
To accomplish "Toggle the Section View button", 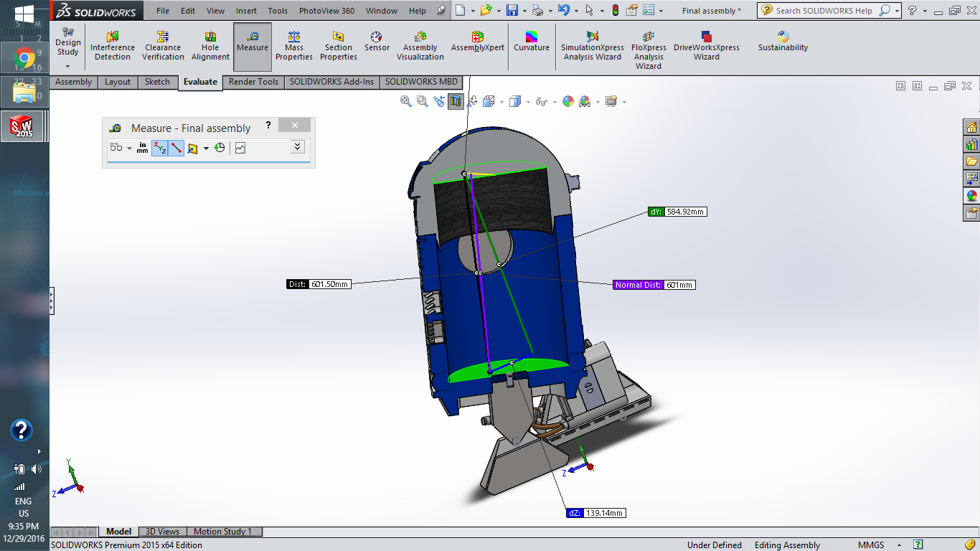I will tap(456, 102).
